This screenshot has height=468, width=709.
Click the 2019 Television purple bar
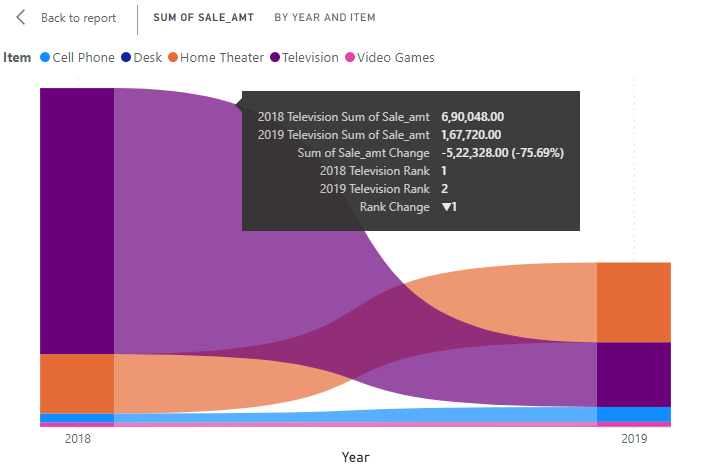point(633,374)
